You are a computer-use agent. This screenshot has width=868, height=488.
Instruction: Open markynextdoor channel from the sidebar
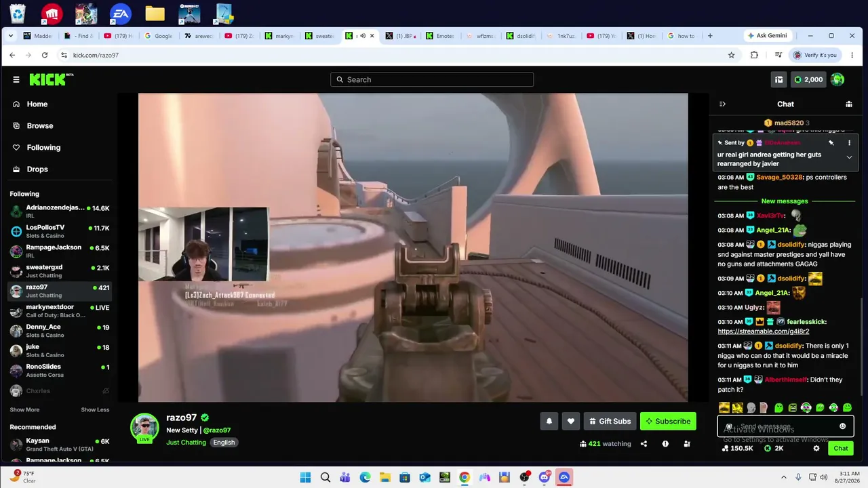[x=60, y=311]
